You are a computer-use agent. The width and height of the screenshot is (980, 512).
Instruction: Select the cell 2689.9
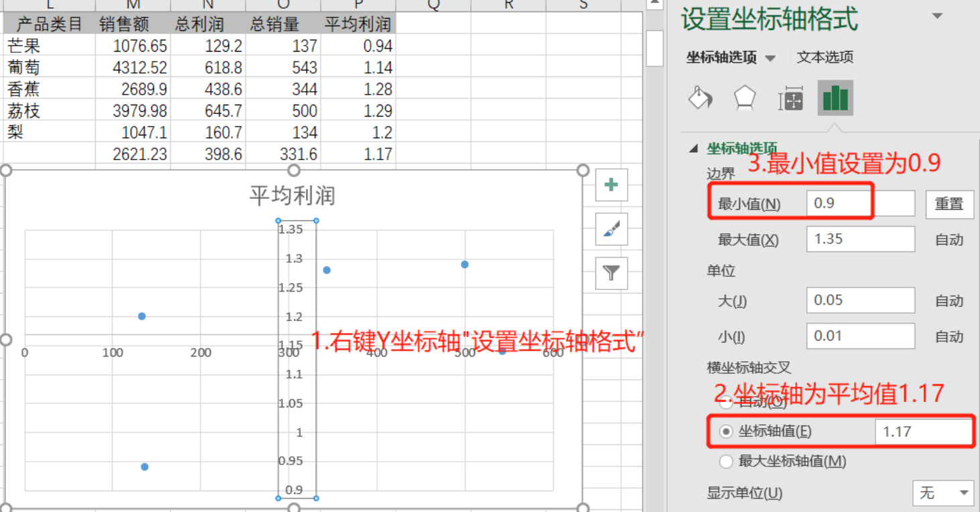[133, 89]
